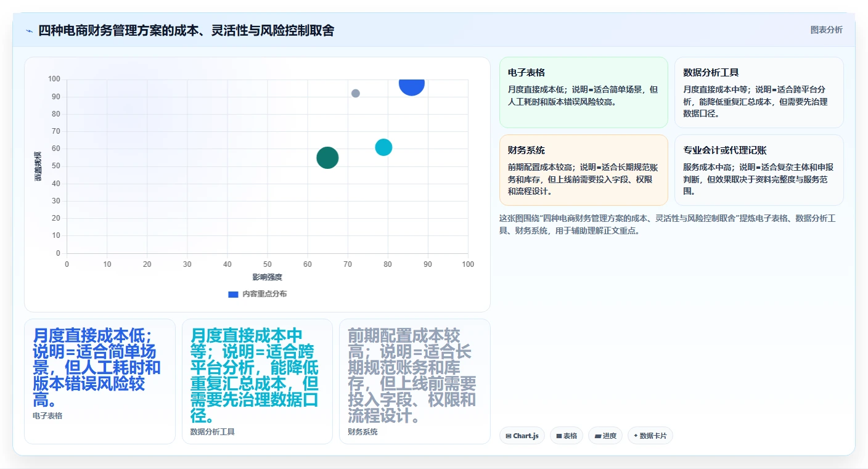Click the summary paragraph starting 这张图围绕
The width and height of the screenshot is (868, 469).
click(667, 224)
